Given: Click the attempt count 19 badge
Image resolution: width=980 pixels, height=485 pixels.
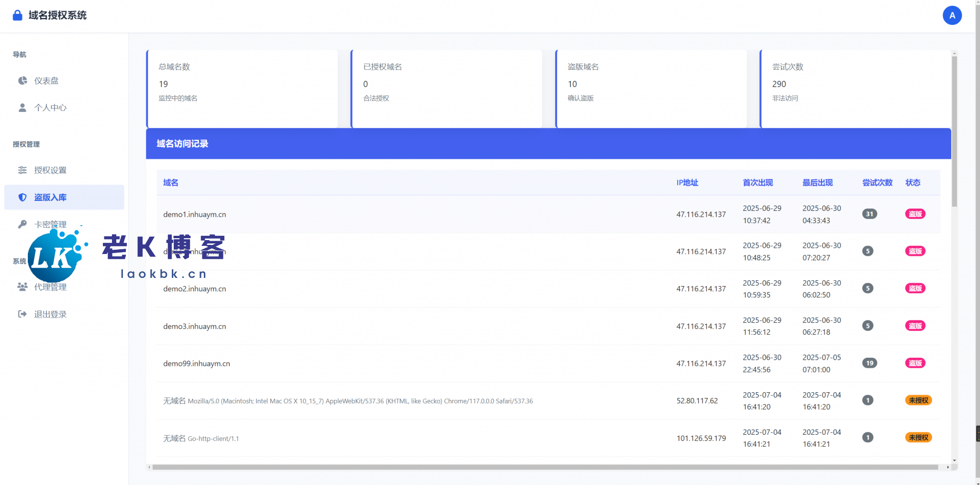Looking at the screenshot, I should tap(869, 363).
